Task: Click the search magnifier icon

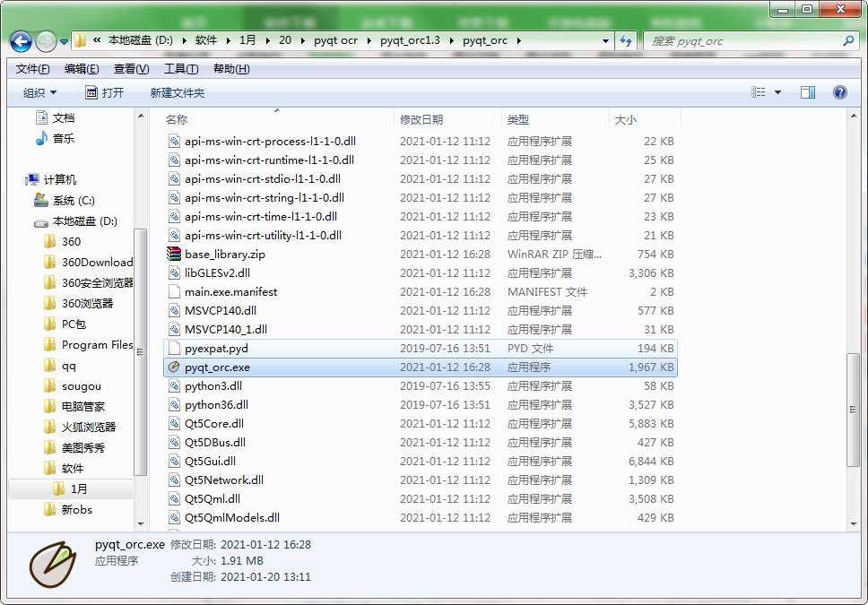Action: click(x=847, y=40)
